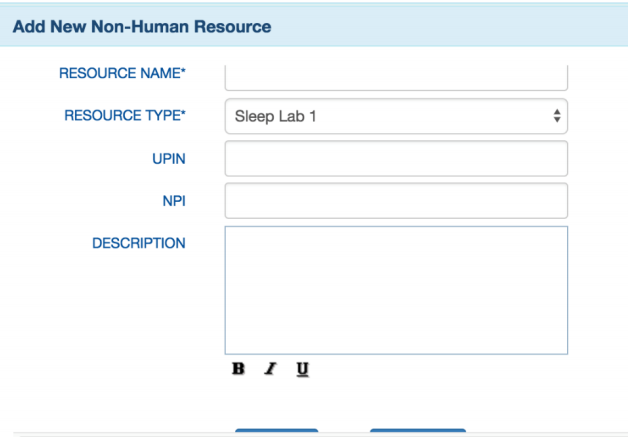
Task: Click the light blue header bar background
Action: point(450,27)
